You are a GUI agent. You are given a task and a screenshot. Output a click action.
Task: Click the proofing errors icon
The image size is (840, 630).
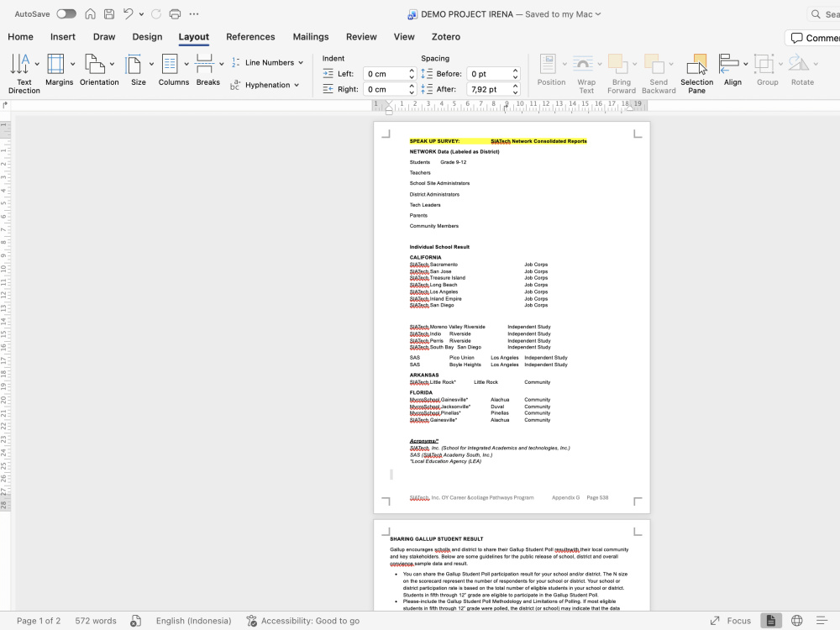click(x=135, y=621)
